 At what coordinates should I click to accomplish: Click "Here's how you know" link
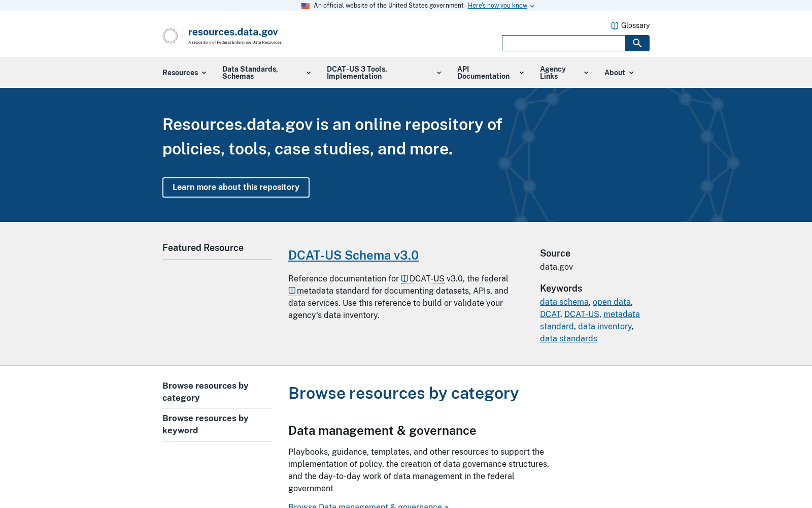pyautogui.click(x=497, y=6)
